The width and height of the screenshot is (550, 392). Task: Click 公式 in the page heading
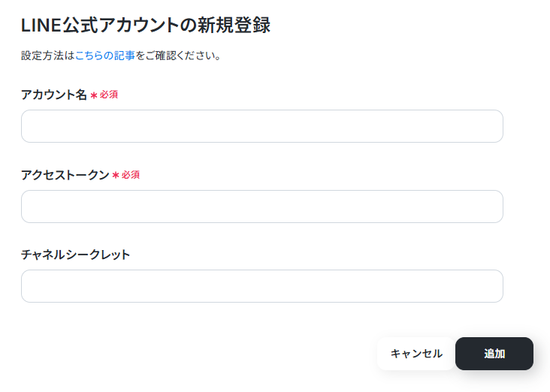click(x=80, y=26)
